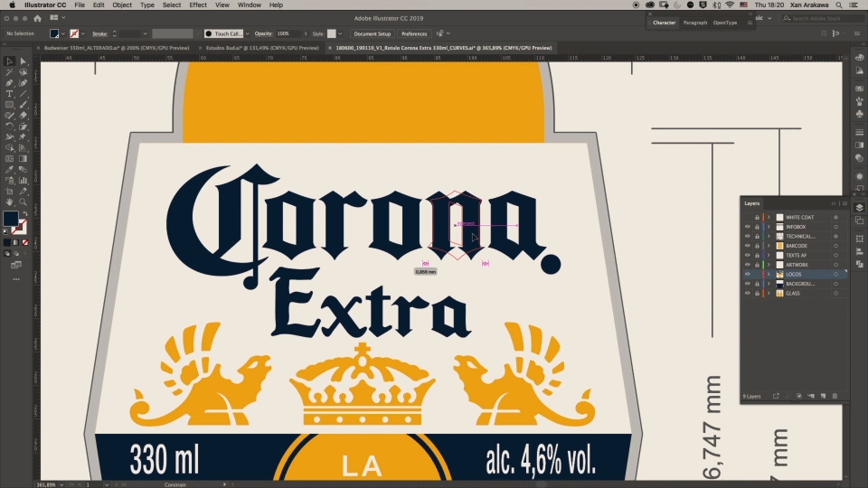Activate the Line Segment tool
The image size is (868, 488).
24,94
